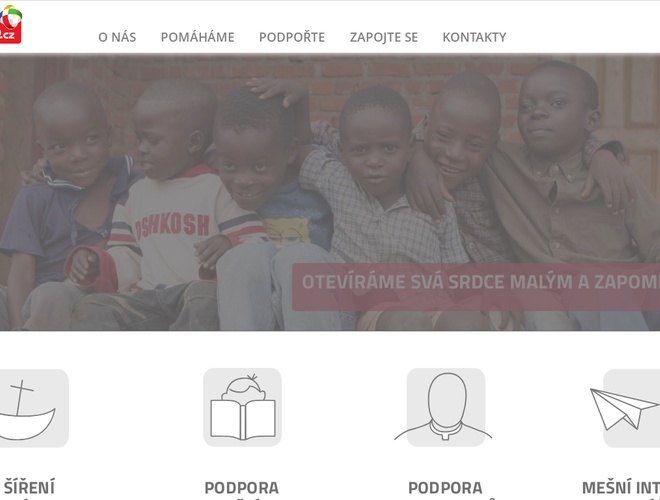Viewport: 660px width, 500px height.
Task: Click the child reading book icon
Action: pyautogui.click(x=242, y=407)
